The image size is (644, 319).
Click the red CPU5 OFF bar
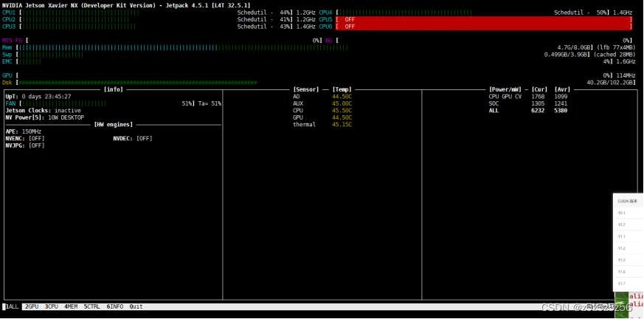(x=484, y=20)
